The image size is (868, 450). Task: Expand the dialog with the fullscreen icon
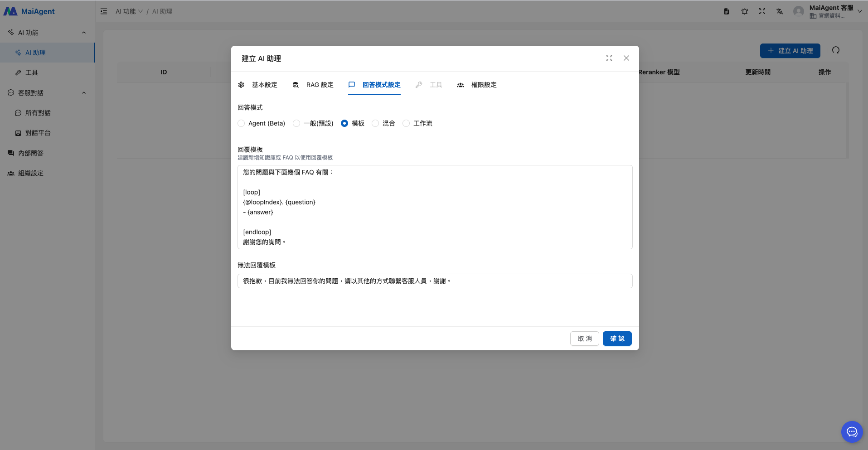(x=609, y=58)
